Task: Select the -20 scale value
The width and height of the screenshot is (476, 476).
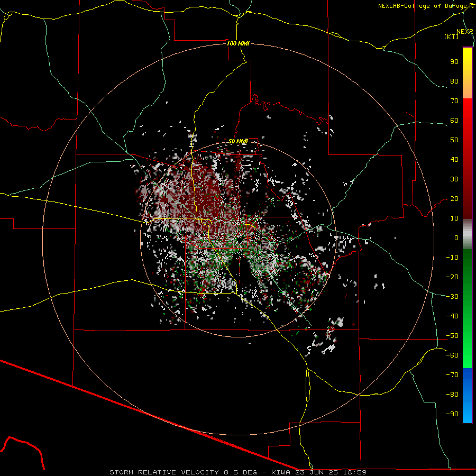Action: pyautogui.click(x=452, y=277)
